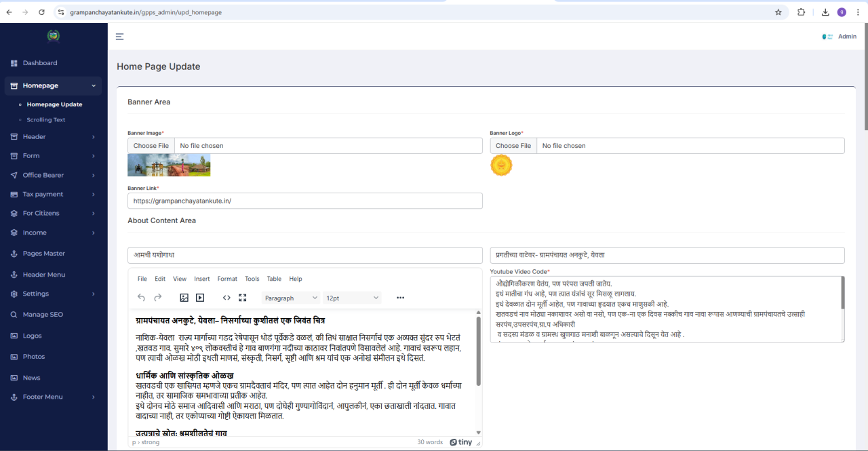Open the Paragraph format dropdown
This screenshot has height=451, width=868.
point(291,298)
